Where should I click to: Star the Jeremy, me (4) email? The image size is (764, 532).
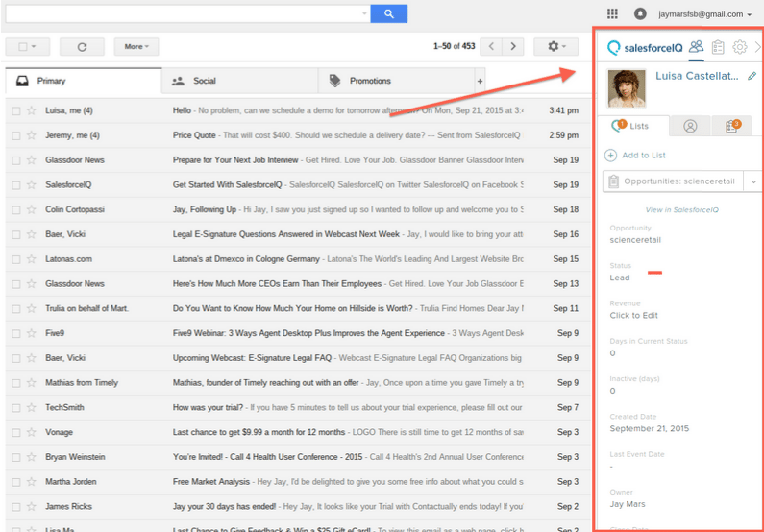32,135
